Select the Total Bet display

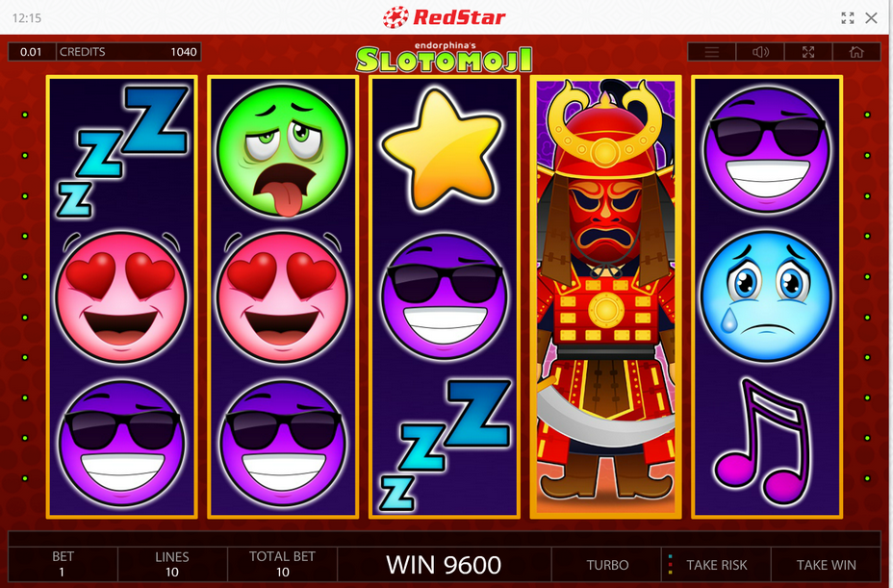282,564
